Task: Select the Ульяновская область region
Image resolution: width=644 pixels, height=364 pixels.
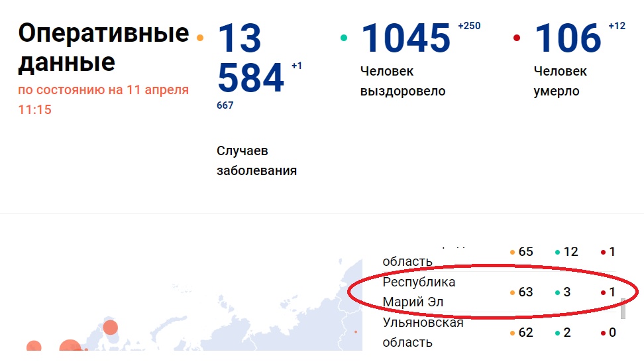Action: coord(423,332)
